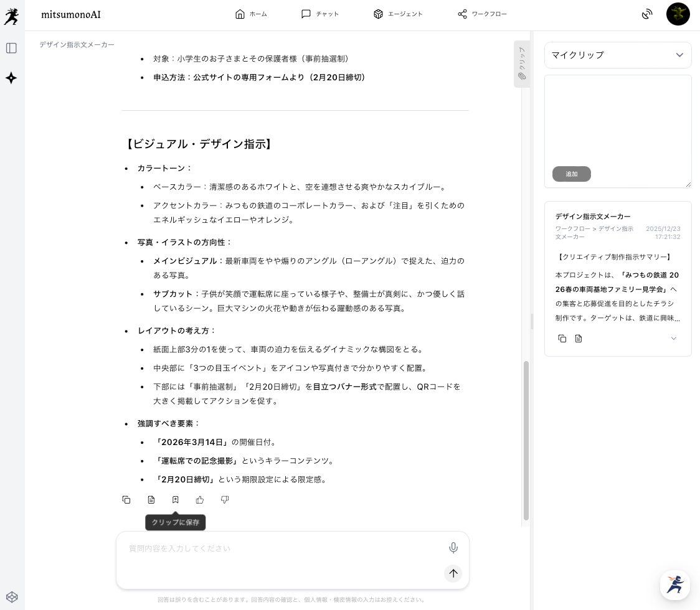Image resolution: width=700 pixels, height=610 pixels.
Task: Send the message with the arrow button
Action: [453, 573]
